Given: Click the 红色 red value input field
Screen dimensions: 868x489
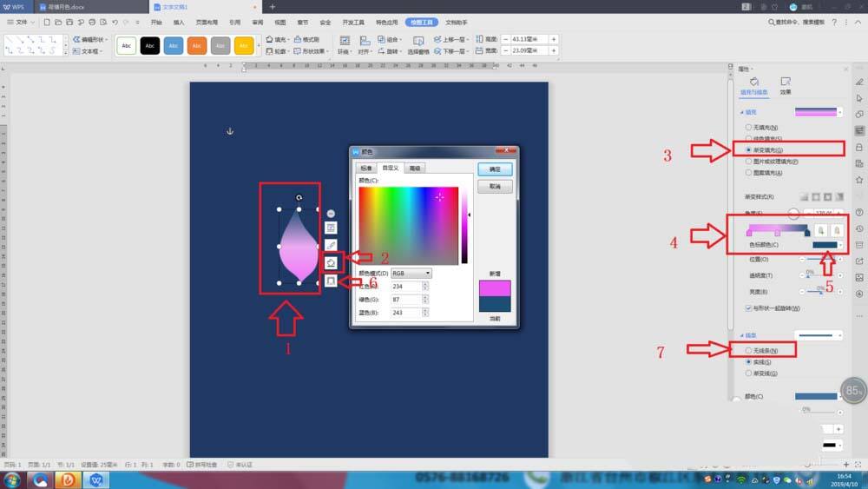Looking at the screenshot, I should [406, 287].
